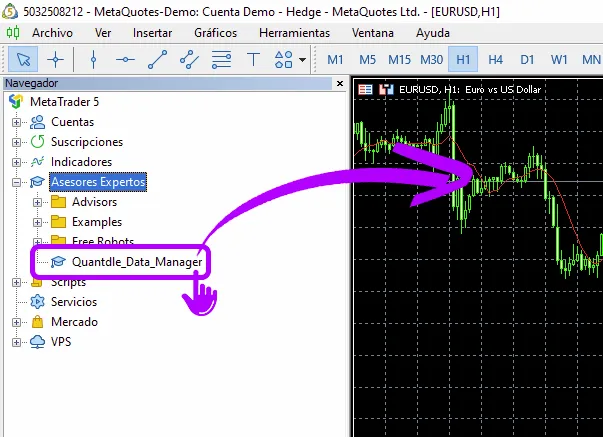Open the Insertar menu
The height and width of the screenshot is (437, 603).
click(x=152, y=33)
